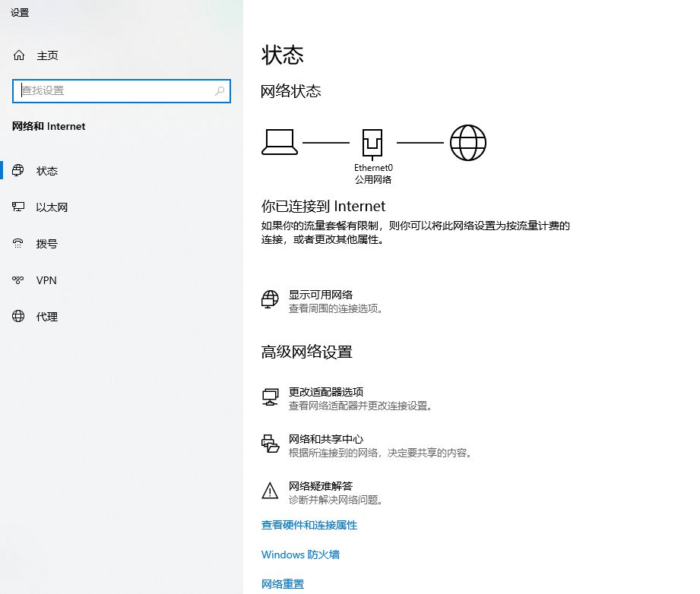700x594 pixels.
Task: Open the Windows 防火墙 link
Action: tap(300, 555)
